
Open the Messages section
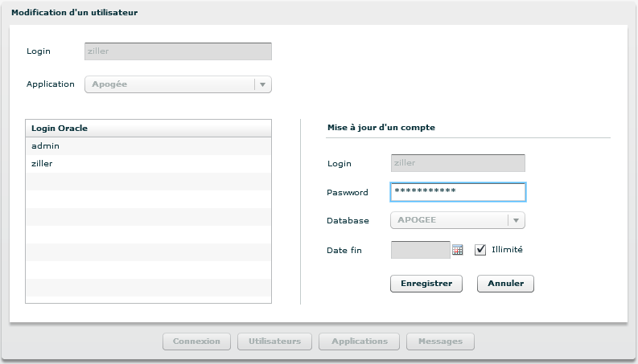pyautogui.click(x=440, y=342)
